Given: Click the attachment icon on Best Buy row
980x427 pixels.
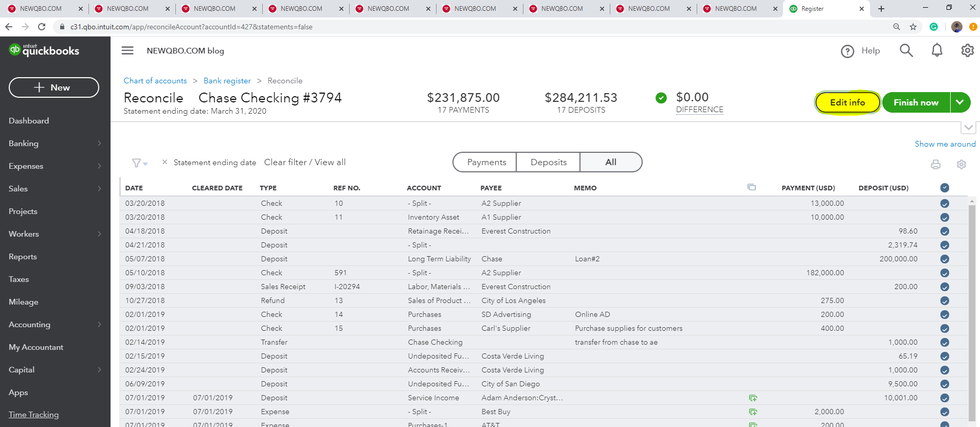Looking at the screenshot, I should coord(753,412).
